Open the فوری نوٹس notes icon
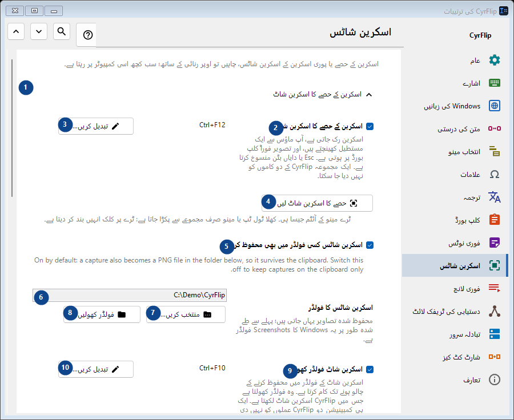 [495, 243]
